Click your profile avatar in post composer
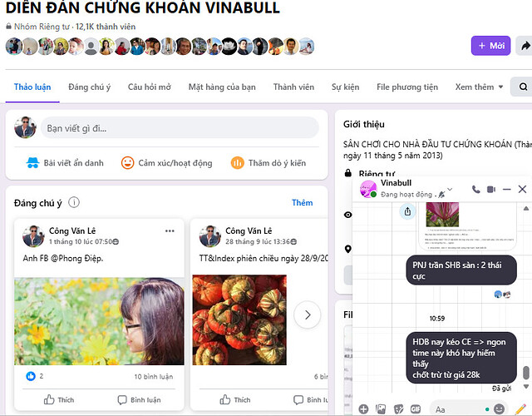Screen dimensions: 532x416 (25, 127)
